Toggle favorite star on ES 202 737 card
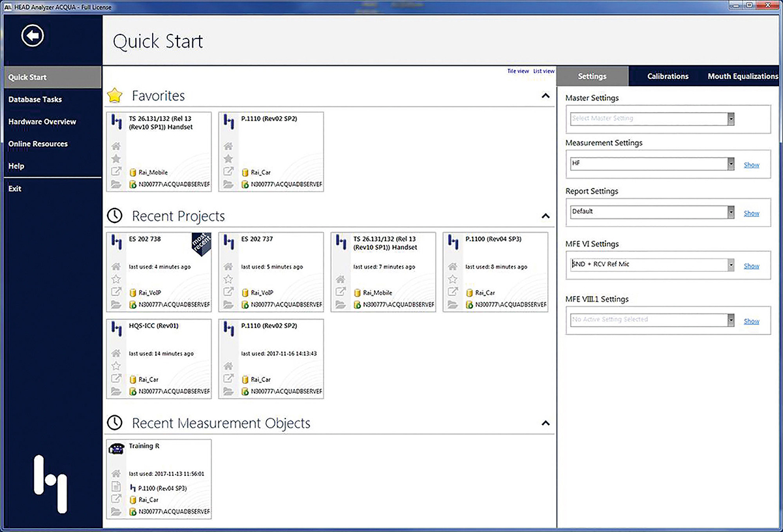783x532 pixels. (228, 279)
